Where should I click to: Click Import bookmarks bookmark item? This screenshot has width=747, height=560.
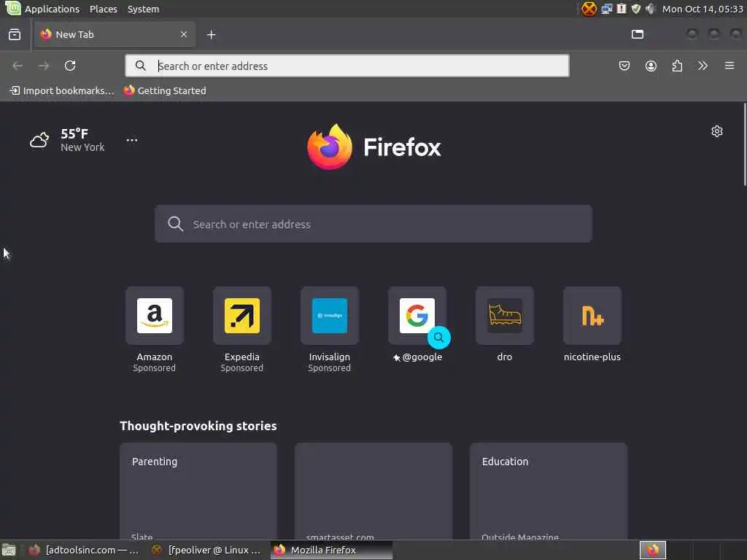point(62,90)
